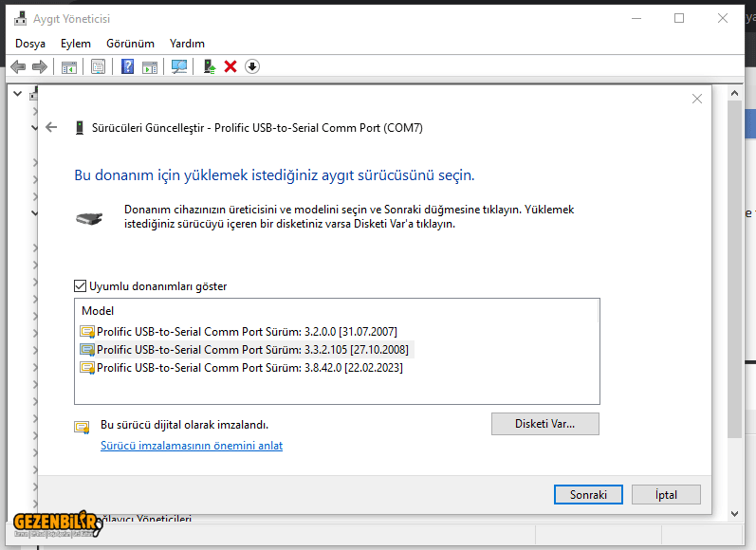This screenshot has height=550, width=756.
Task: Select driver version 3.8.42.0 [22.02.2023]
Action: (x=242, y=368)
